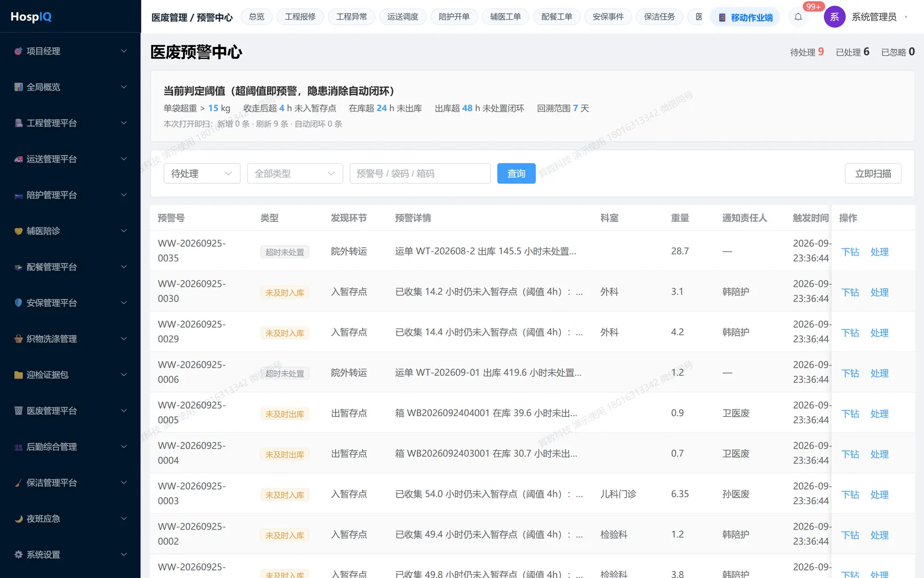Screen dimensions: 924x578
Task: Expand the 系统设置 menu chevron
Action: (124, 554)
